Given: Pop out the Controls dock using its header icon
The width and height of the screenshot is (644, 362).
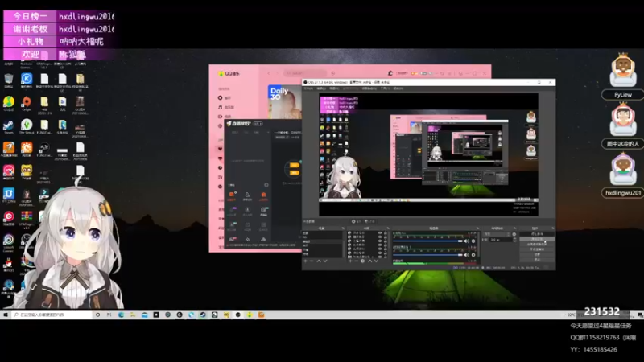Looking at the screenshot, I should click(553, 228).
